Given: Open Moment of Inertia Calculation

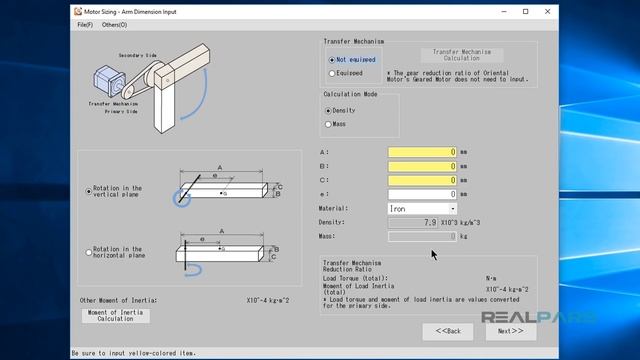Looking at the screenshot, I should [116, 316].
